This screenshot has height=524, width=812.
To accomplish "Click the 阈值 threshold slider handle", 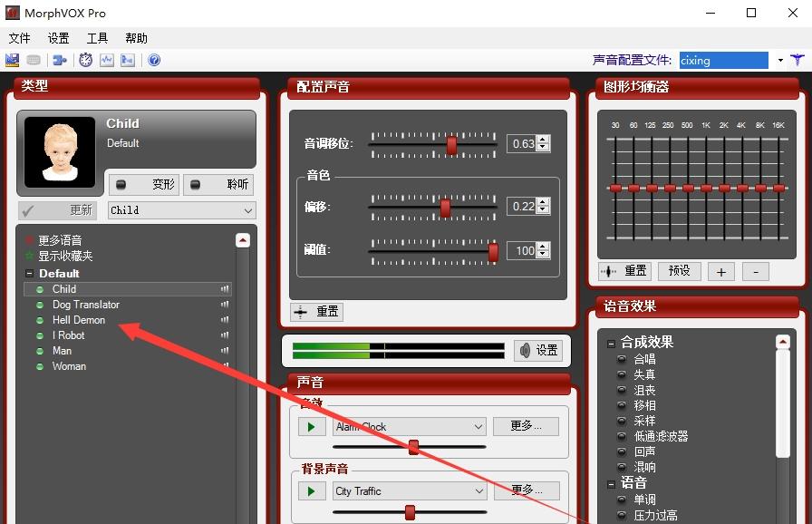I will coord(494,252).
